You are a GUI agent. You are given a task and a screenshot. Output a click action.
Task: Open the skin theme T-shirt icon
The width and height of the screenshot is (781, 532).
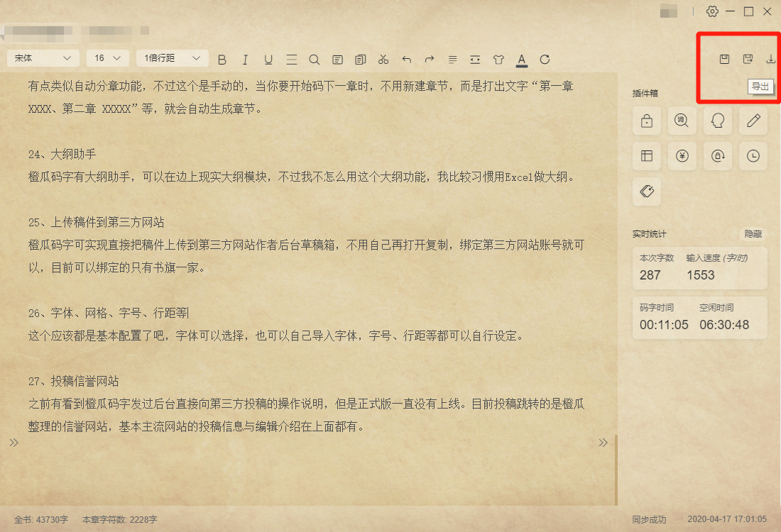click(x=498, y=60)
